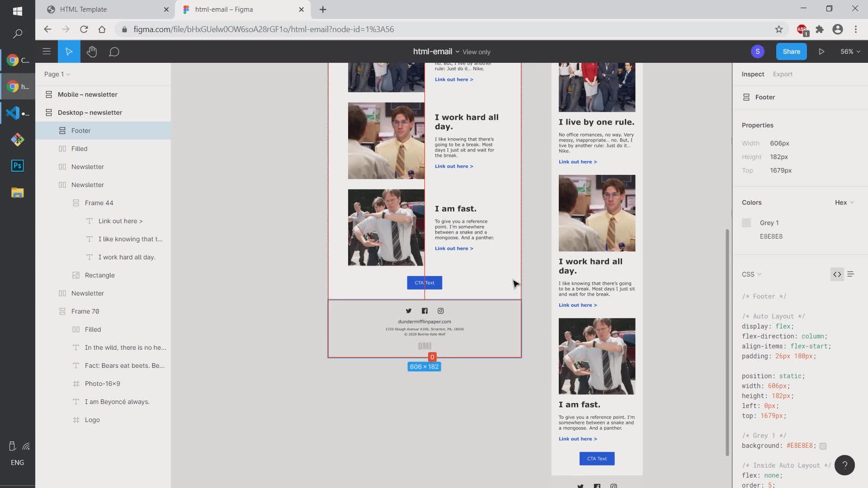Reload the page
The width and height of the screenshot is (868, 488).
(x=84, y=29)
